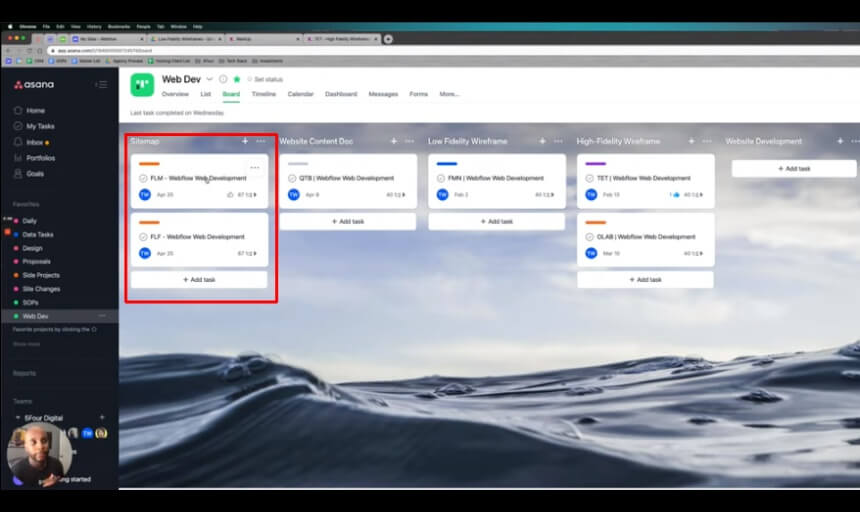Click Add task under Sitemap column
Image resolution: width=860 pixels, height=512 pixels.
pyautogui.click(x=199, y=280)
